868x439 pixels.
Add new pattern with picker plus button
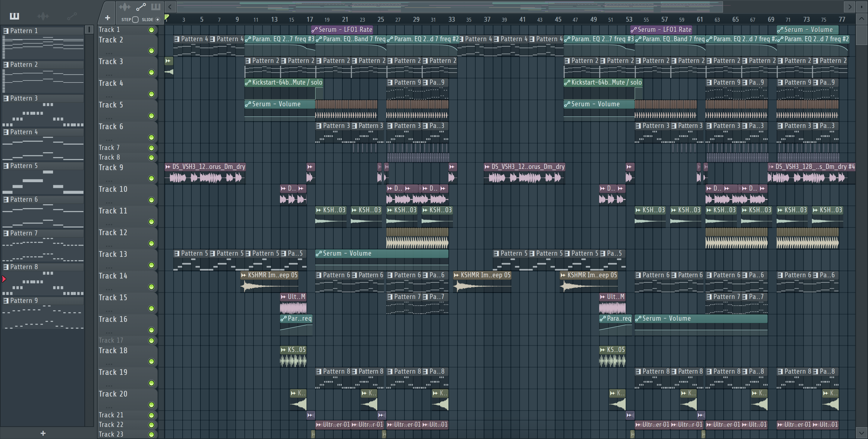click(43, 433)
